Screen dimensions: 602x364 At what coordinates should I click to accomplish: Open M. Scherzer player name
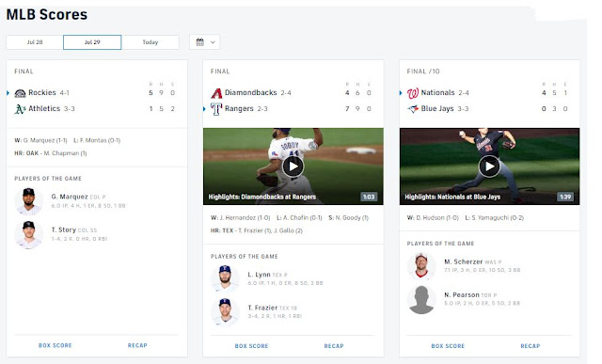[x=464, y=261]
